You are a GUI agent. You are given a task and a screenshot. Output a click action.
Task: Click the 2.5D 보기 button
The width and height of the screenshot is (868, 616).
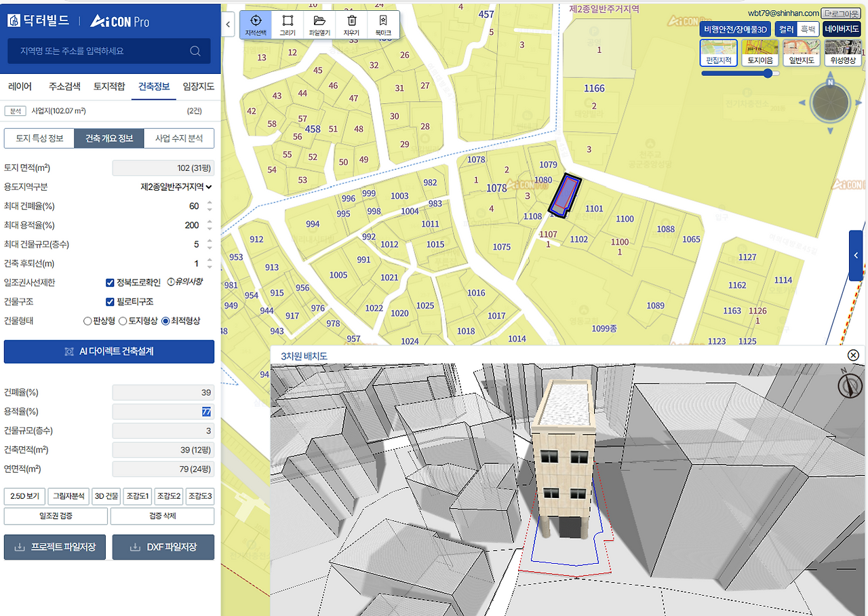click(x=24, y=496)
